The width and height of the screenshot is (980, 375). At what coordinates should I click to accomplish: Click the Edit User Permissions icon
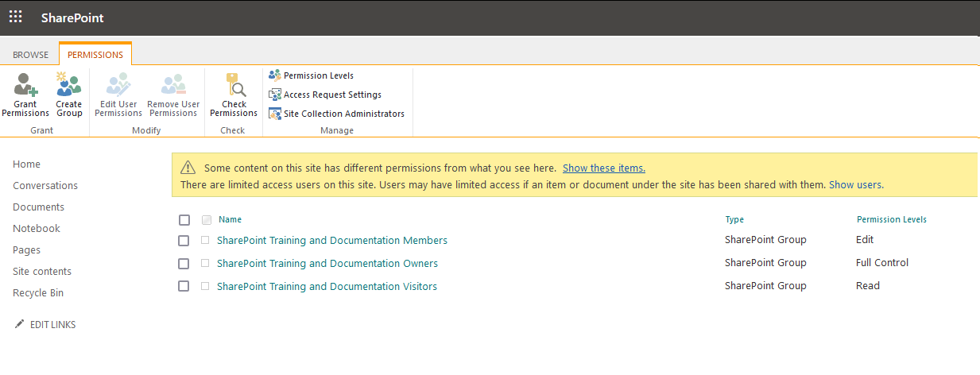[118, 83]
